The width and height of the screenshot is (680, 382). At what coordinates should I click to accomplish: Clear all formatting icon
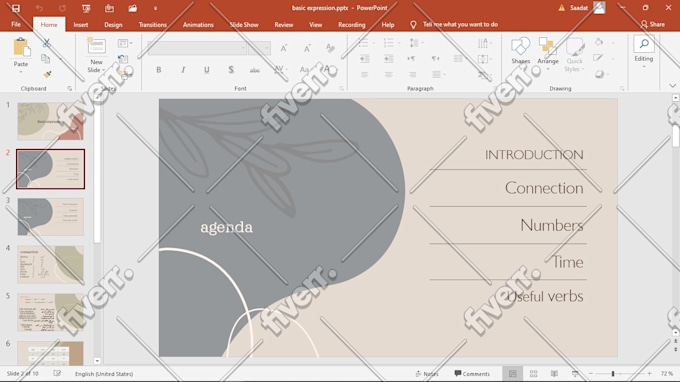[x=330, y=48]
